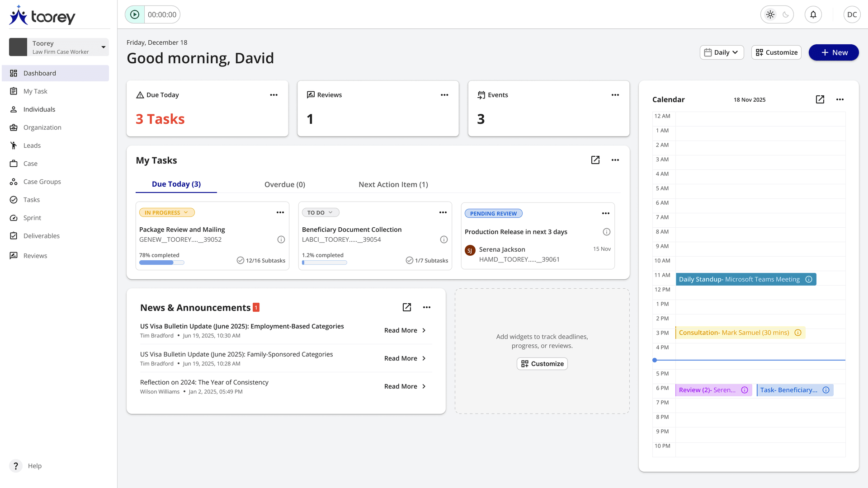Open the Daily view dropdown
The width and height of the screenshot is (868, 488).
pos(722,52)
